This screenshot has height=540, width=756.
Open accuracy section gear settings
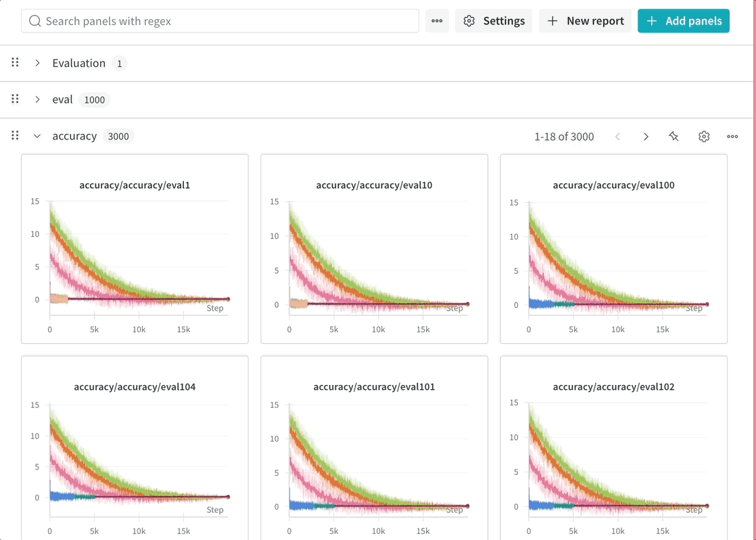coord(704,136)
